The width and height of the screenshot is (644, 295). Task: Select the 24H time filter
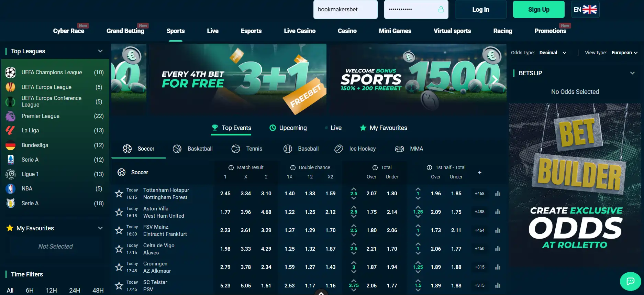[75, 291]
